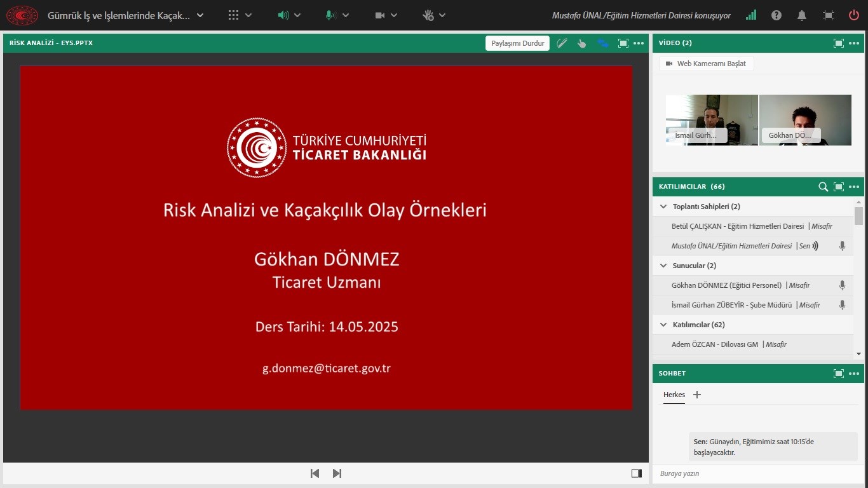
Task: Select the pointer hand tool in share pod
Action: pos(581,43)
